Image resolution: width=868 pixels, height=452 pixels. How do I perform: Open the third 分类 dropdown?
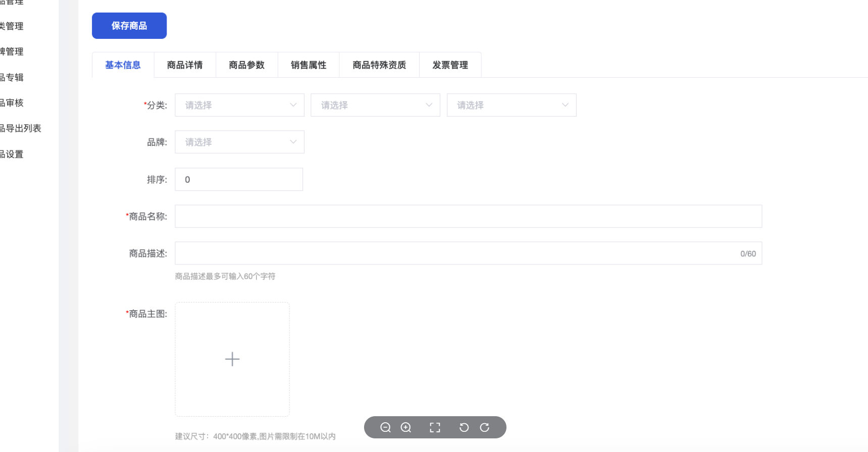coord(511,105)
